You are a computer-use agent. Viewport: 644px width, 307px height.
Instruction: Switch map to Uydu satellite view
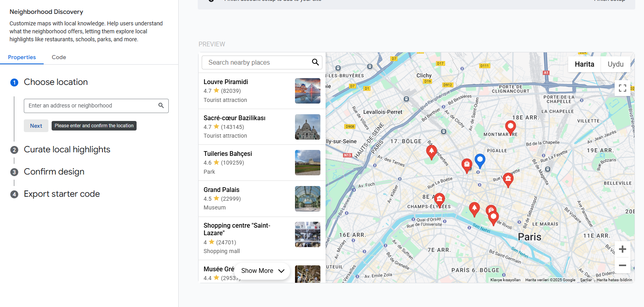pyautogui.click(x=615, y=64)
